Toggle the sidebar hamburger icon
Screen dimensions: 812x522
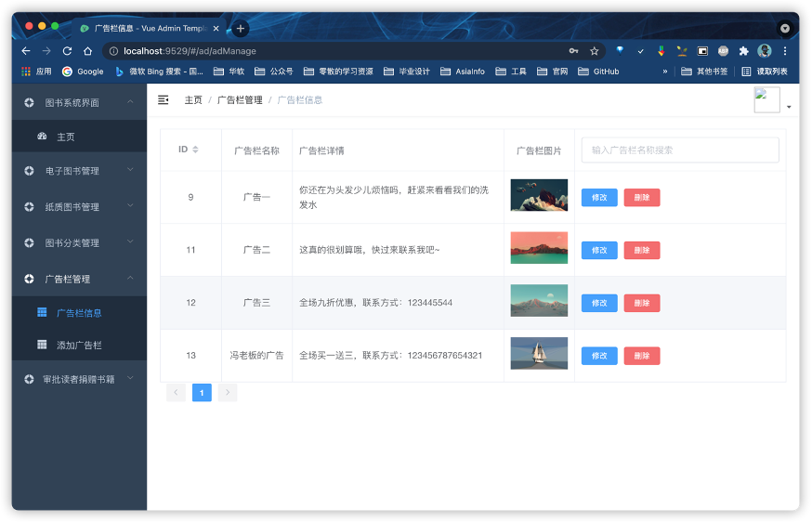pyautogui.click(x=164, y=100)
